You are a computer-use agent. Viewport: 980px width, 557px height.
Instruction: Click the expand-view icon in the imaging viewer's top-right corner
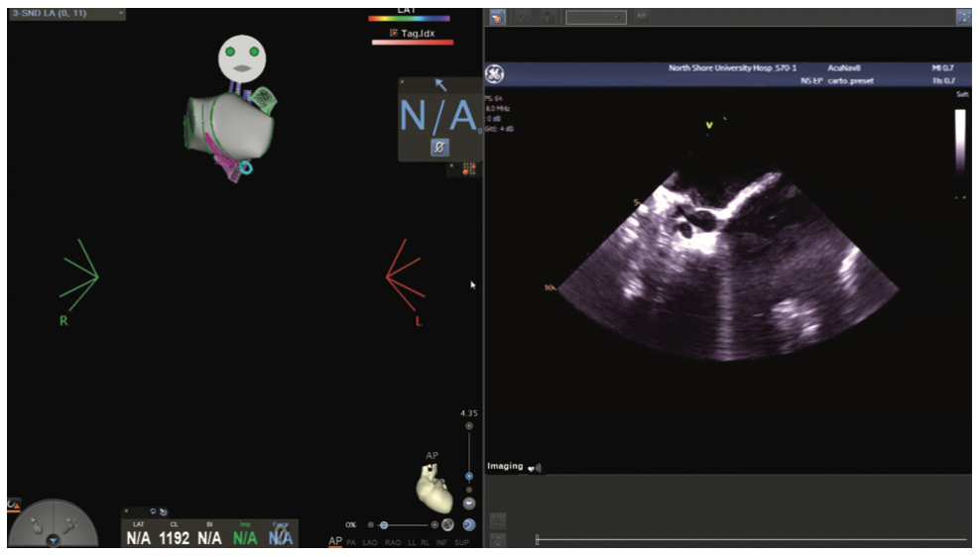click(x=963, y=17)
